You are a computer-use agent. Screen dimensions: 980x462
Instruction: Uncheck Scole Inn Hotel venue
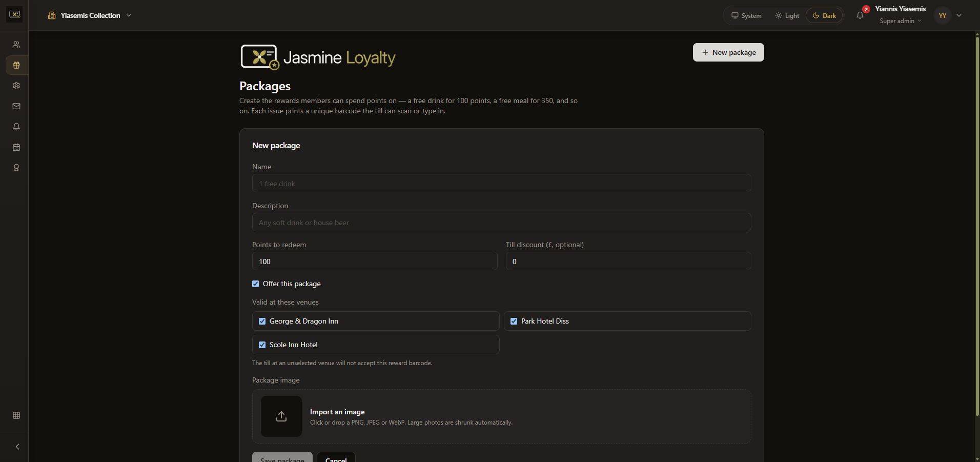262,345
